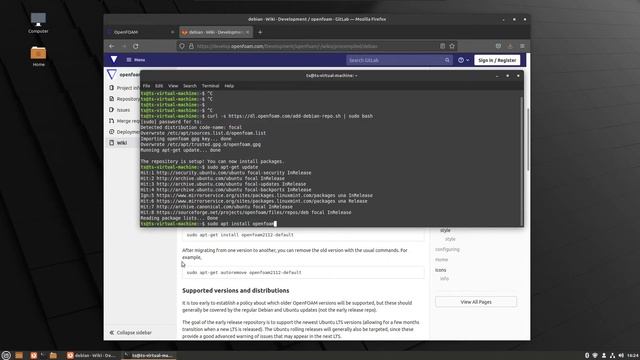Image resolution: width=640 pixels, height=360 pixels.
Task: Open Merge requests in the sidebar
Action: 124,121
